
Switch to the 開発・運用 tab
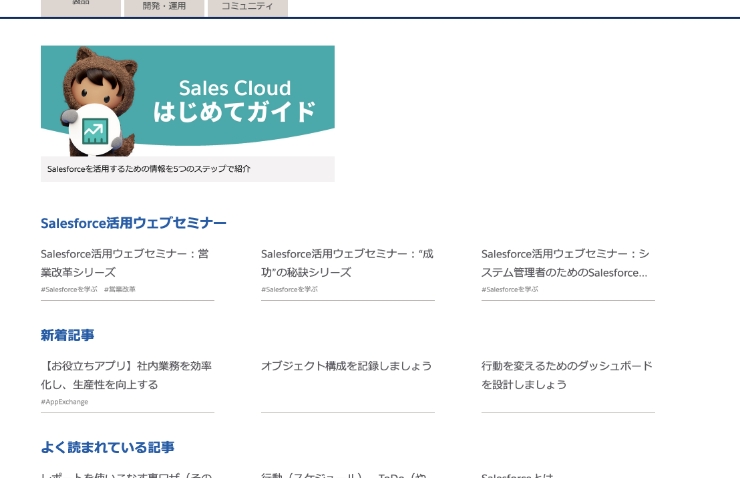(x=164, y=6)
